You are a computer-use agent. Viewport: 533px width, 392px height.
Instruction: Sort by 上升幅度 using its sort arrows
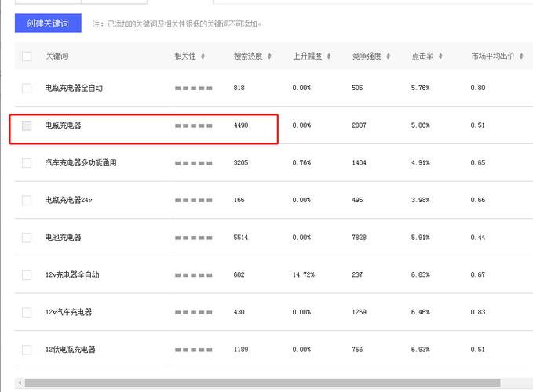pyautogui.click(x=329, y=56)
